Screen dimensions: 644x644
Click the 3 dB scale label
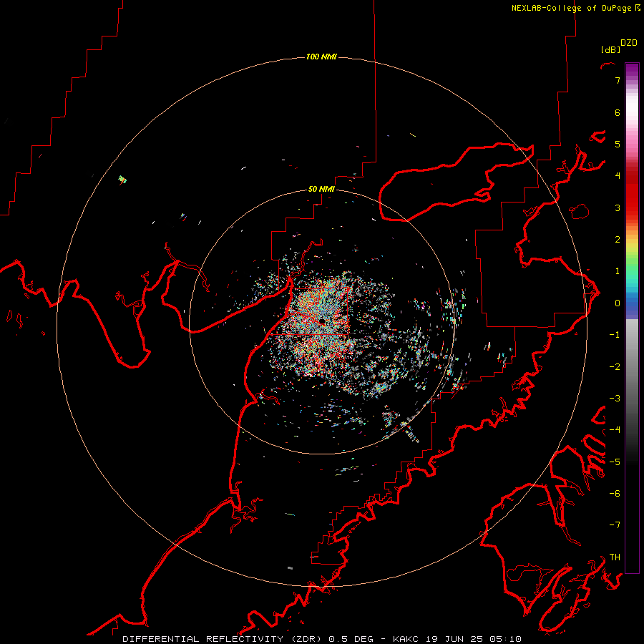click(618, 208)
